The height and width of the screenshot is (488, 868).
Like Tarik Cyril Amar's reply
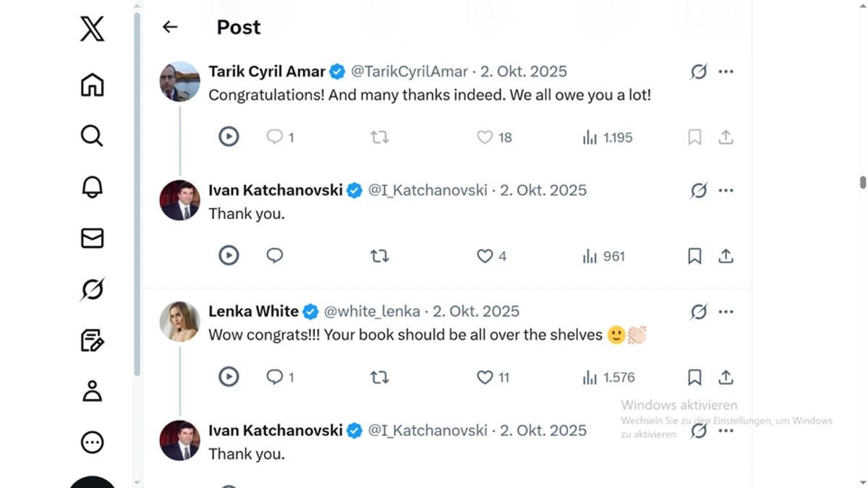(485, 137)
